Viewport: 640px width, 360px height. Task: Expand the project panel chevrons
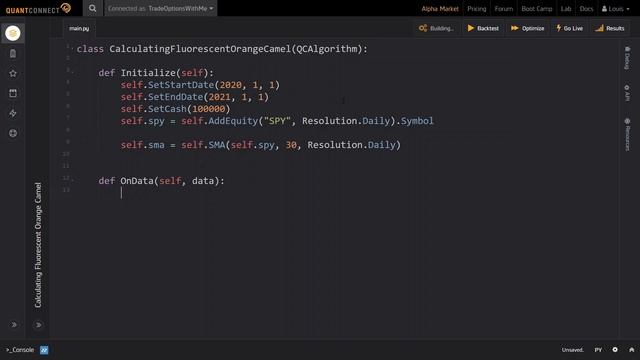[38, 325]
